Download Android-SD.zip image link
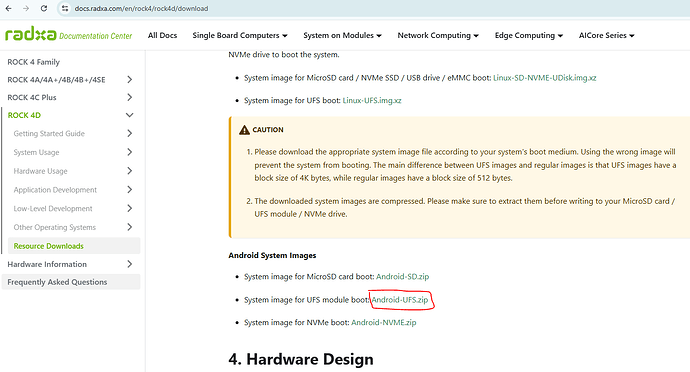 click(x=402, y=276)
